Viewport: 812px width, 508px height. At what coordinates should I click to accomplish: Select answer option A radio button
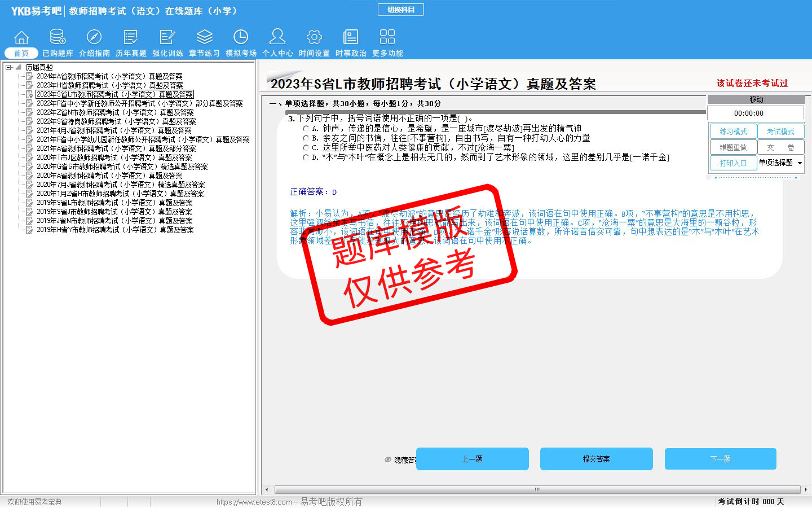pyautogui.click(x=306, y=129)
